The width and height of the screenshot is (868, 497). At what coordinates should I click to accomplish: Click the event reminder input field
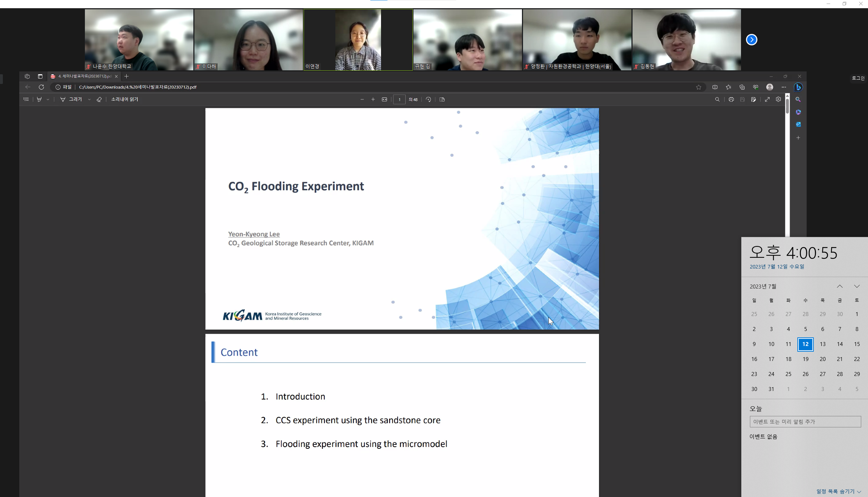click(x=805, y=422)
